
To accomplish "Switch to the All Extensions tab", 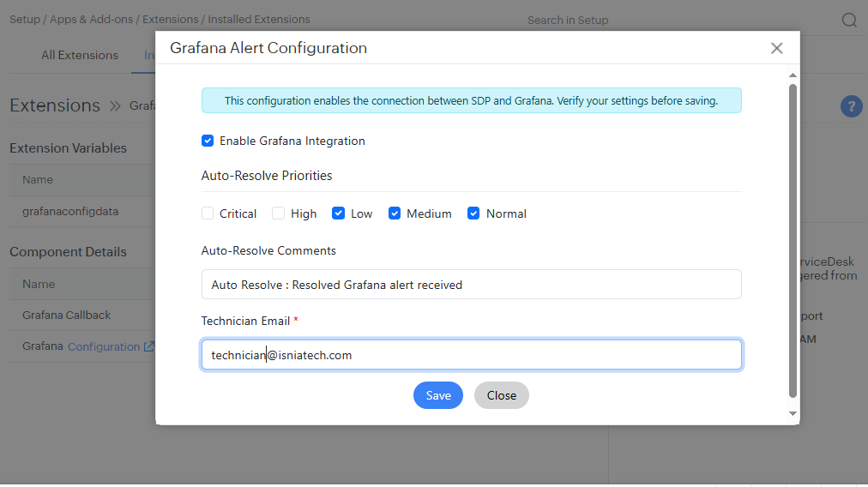I will (x=80, y=55).
